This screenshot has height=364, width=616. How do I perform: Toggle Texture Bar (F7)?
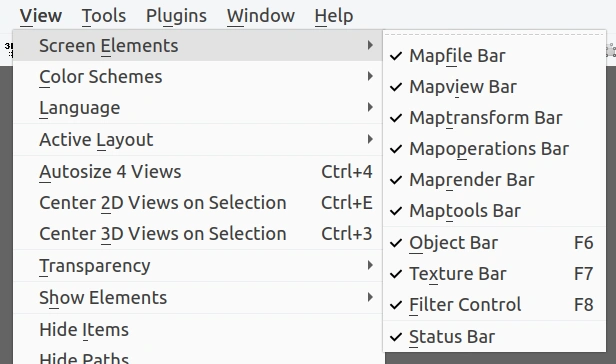point(494,274)
